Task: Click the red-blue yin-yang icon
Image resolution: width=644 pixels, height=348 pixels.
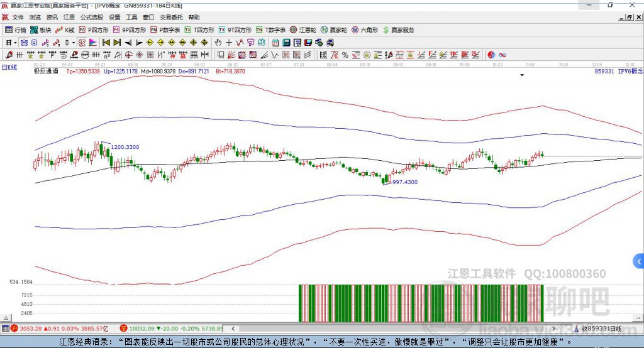Action: (491, 55)
